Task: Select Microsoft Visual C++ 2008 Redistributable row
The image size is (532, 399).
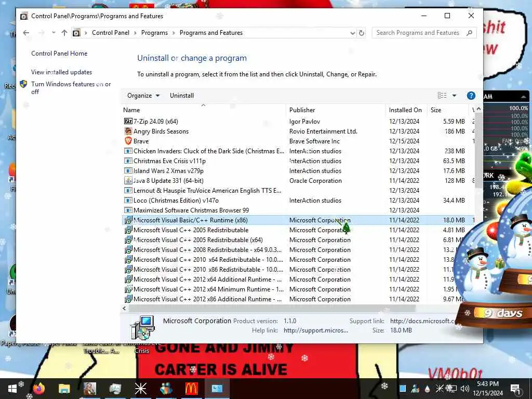Action: tap(298, 250)
